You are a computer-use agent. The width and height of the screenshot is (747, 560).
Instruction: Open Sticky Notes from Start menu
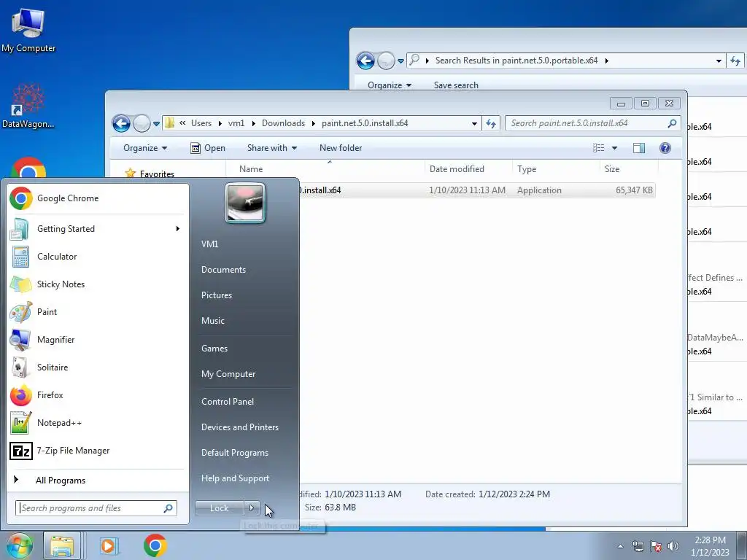click(x=98, y=284)
